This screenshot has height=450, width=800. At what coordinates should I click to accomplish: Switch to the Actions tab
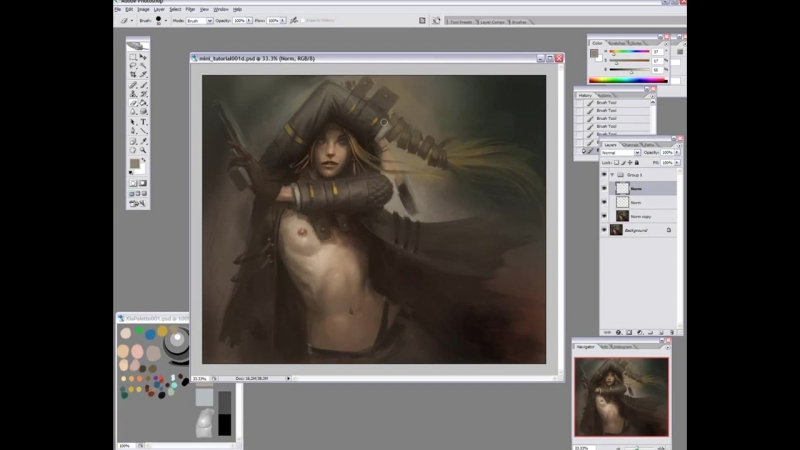[604, 95]
